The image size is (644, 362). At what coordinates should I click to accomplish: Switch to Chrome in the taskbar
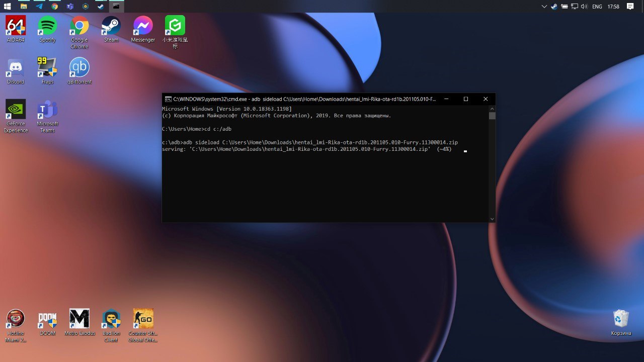point(55,7)
